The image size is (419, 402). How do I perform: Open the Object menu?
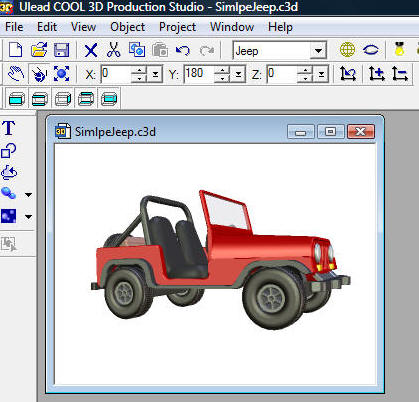tap(127, 27)
